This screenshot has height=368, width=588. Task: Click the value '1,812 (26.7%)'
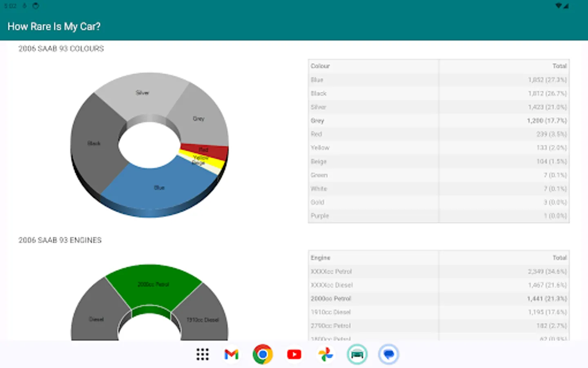547,93
